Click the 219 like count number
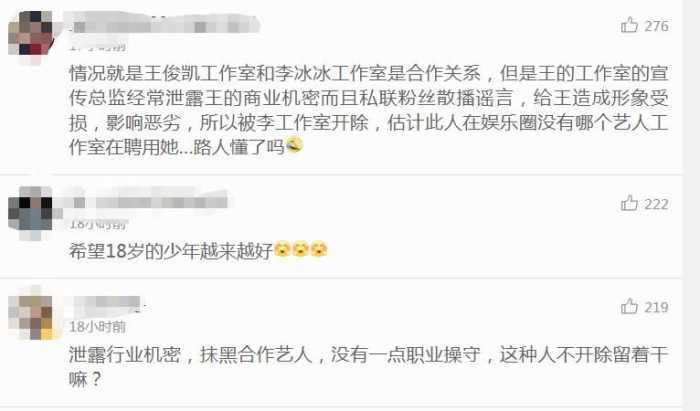Screen dimensions: 700x411 point(656,307)
